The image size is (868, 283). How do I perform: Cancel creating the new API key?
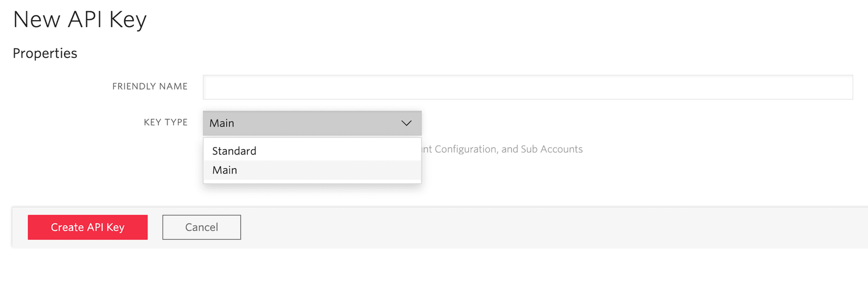201,227
